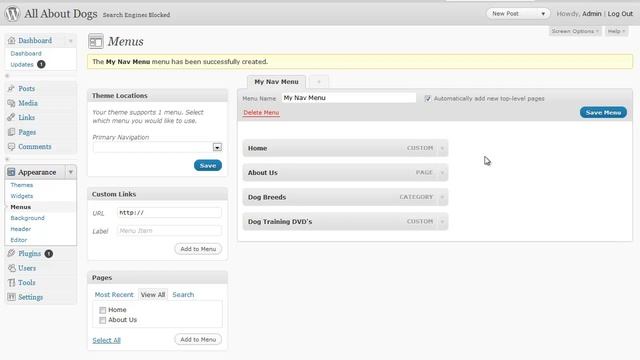
Task: Click the Users icon in sidebar
Action: [11, 268]
